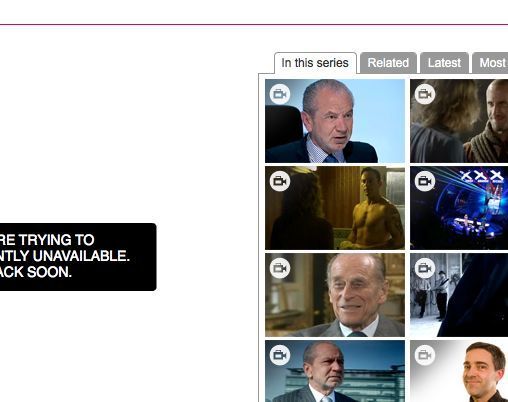Click the camera icon on the black-and-white street thumbnail
Image resolution: width=508 pixels, height=402 pixels.
(425, 268)
